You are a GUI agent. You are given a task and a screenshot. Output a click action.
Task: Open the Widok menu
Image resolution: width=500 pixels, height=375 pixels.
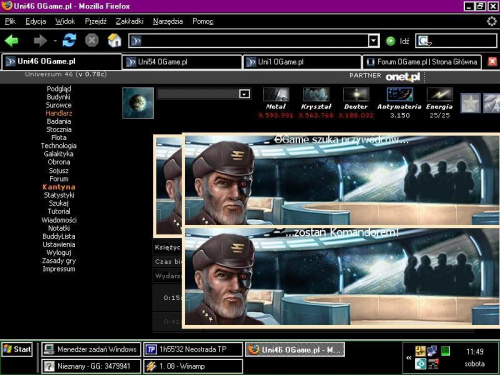click(65, 21)
